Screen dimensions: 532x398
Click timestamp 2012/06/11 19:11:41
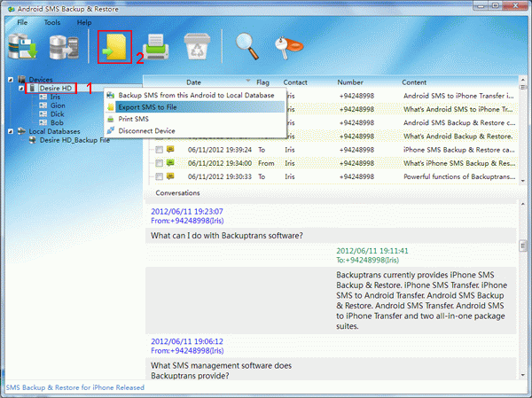pos(372,251)
